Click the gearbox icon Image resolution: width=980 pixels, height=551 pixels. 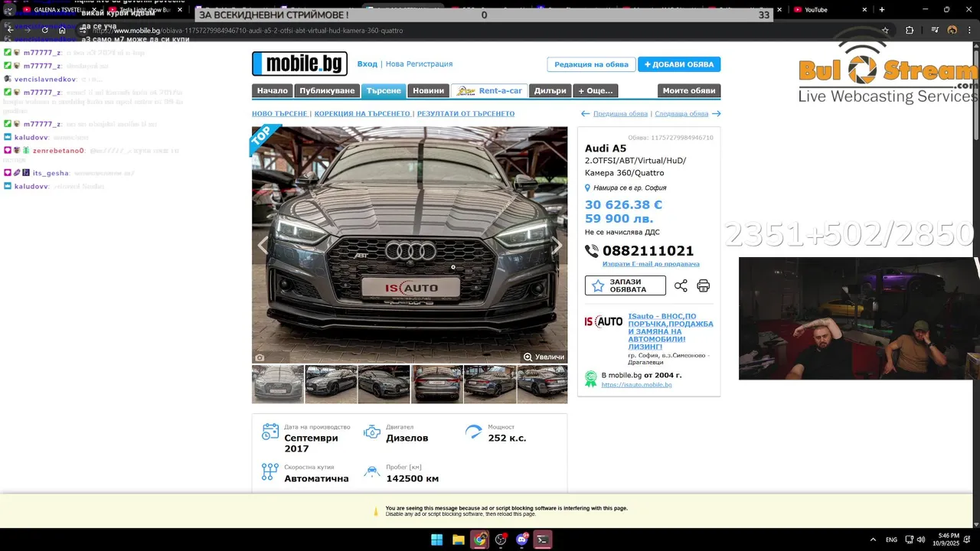point(270,471)
